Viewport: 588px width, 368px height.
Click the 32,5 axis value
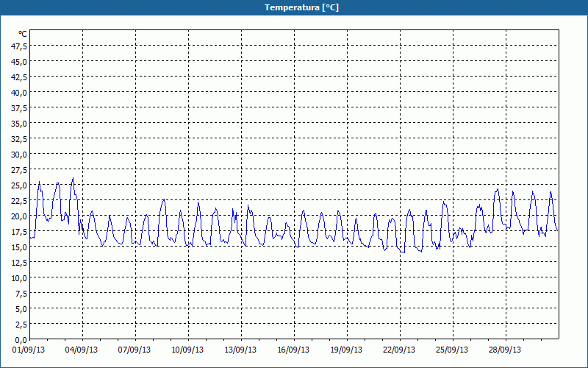(x=19, y=139)
